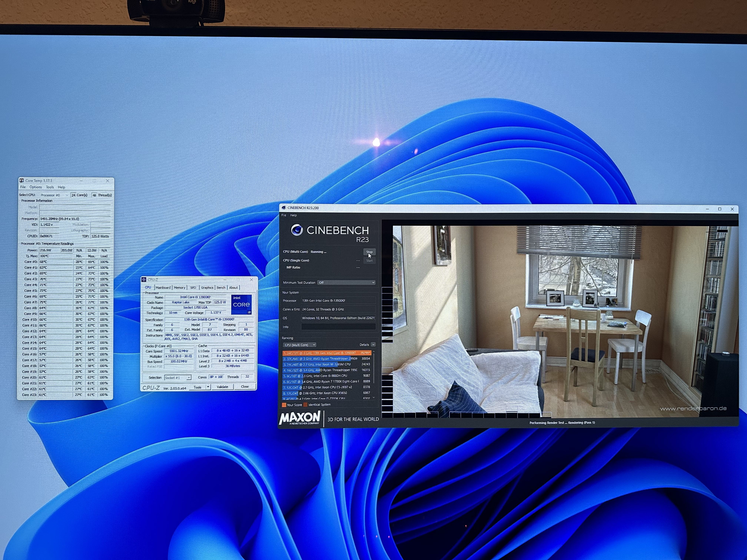Click CPU-Z Core Voltage 1.137 V value
Image resolution: width=747 pixels, height=560 pixels.
click(216, 313)
